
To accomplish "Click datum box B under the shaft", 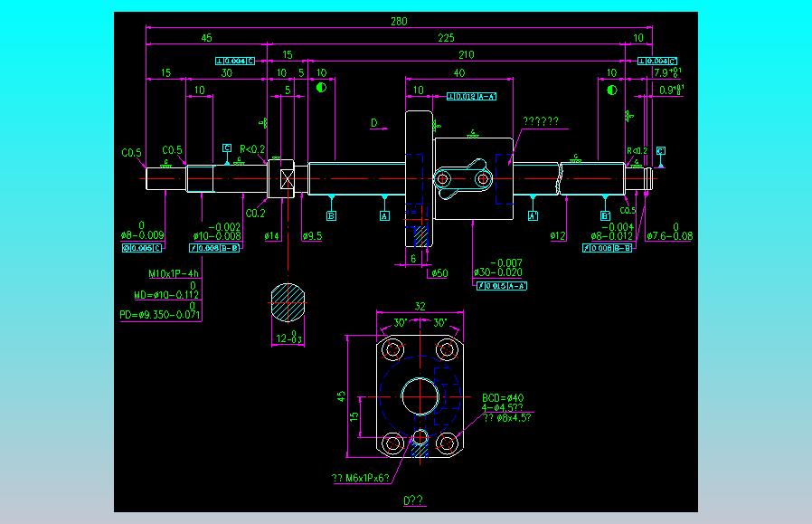I will click(x=332, y=215).
